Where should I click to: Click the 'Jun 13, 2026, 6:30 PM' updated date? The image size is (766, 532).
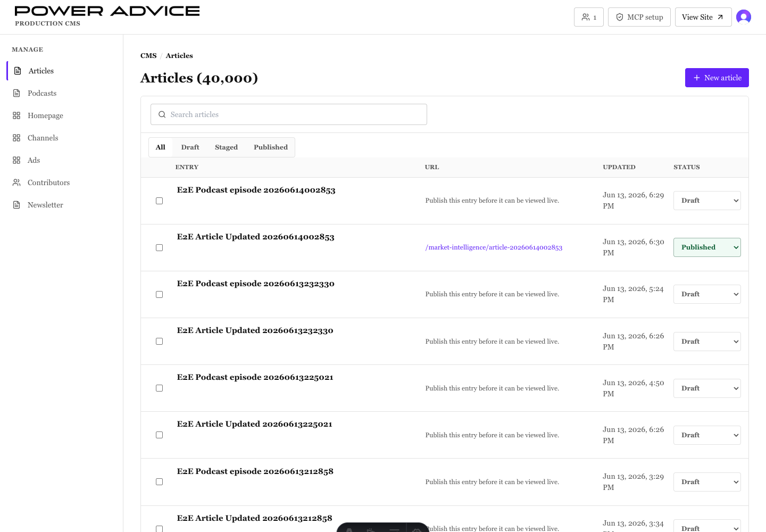click(633, 247)
